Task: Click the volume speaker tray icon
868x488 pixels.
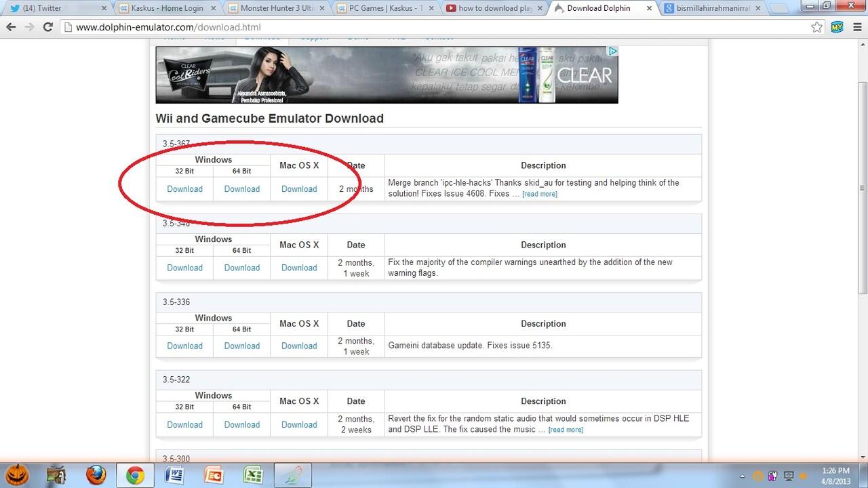Action: [x=804, y=476]
